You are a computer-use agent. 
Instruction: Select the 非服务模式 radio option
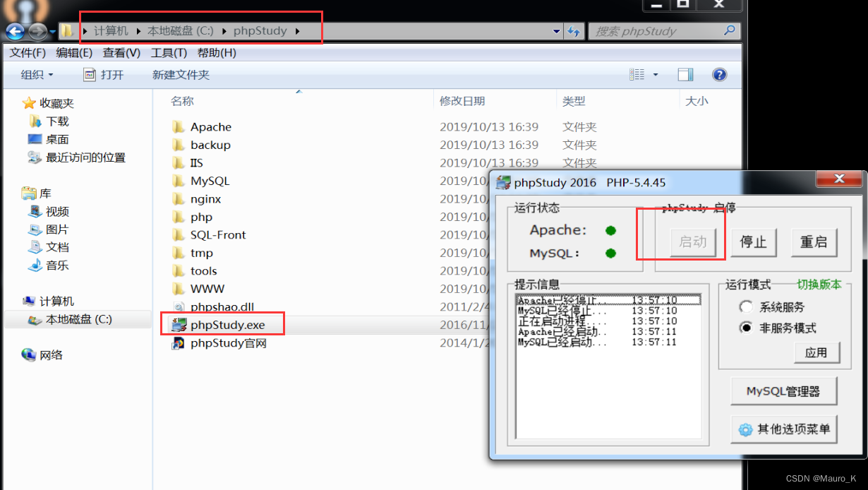[x=746, y=328]
